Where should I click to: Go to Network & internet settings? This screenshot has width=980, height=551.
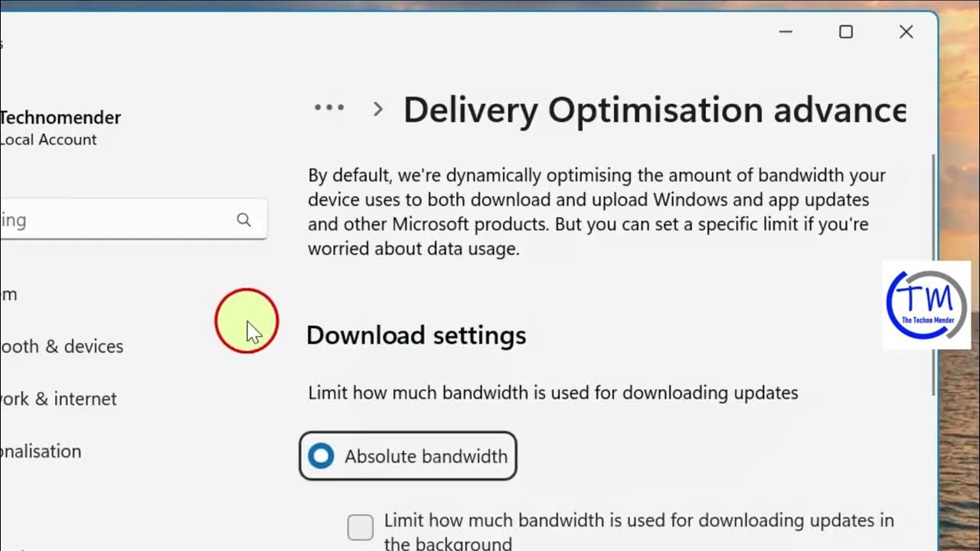pos(58,399)
